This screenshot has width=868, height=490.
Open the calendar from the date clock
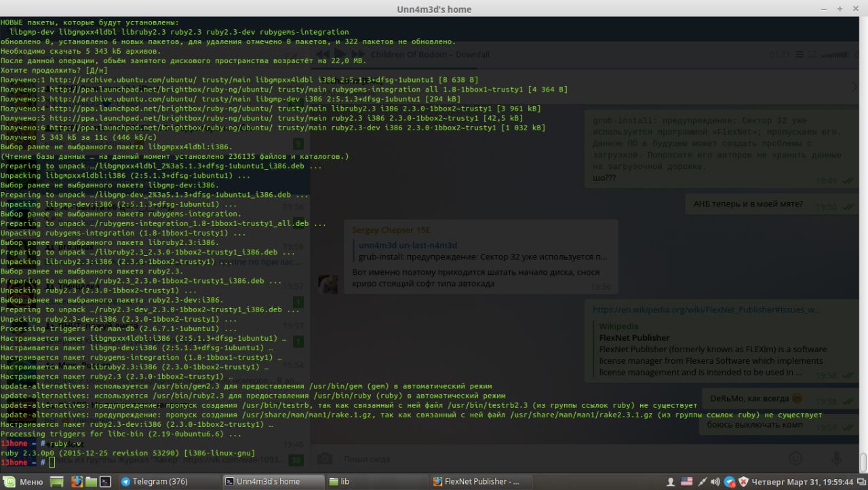802,482
